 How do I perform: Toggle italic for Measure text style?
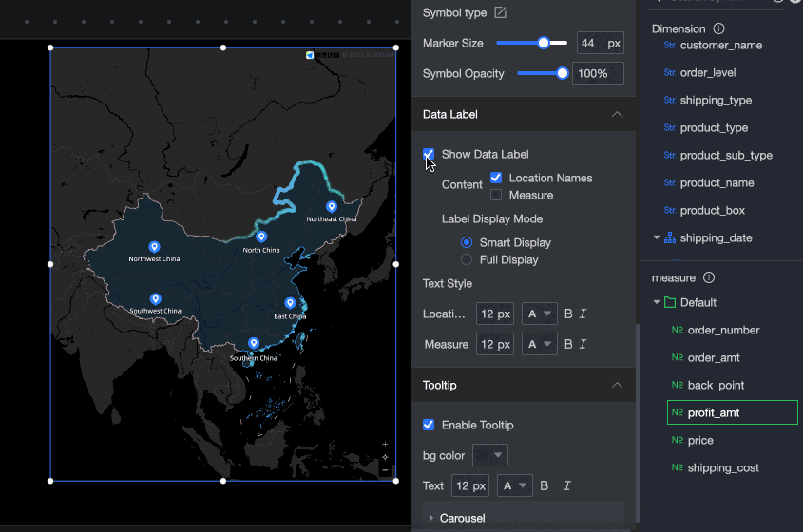[583, 344]
